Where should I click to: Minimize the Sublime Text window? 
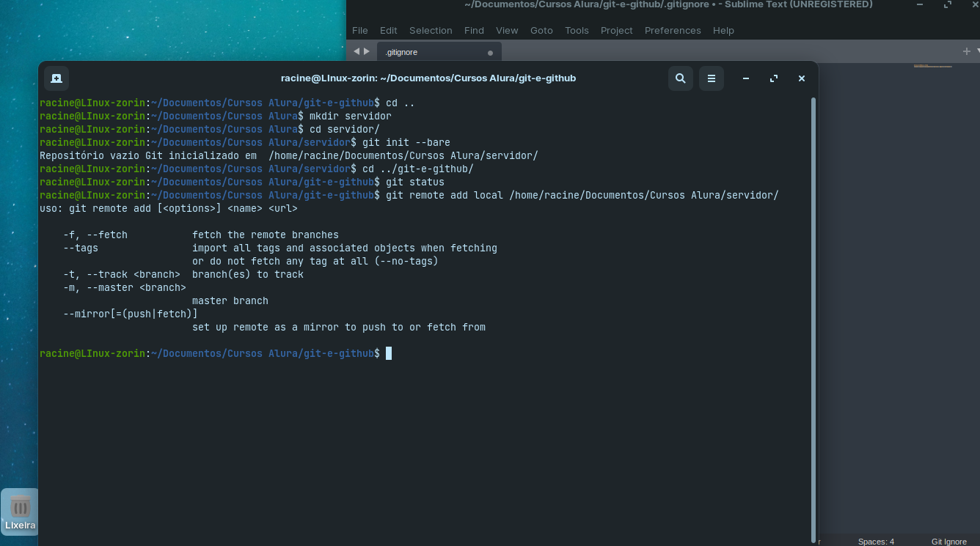click(921, 4)
